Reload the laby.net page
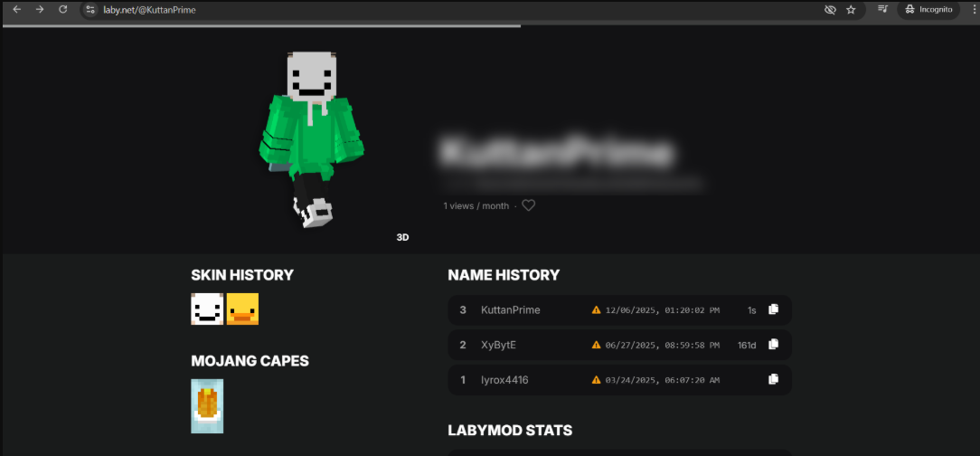This screenshot has height=456, width=980. 62,9
